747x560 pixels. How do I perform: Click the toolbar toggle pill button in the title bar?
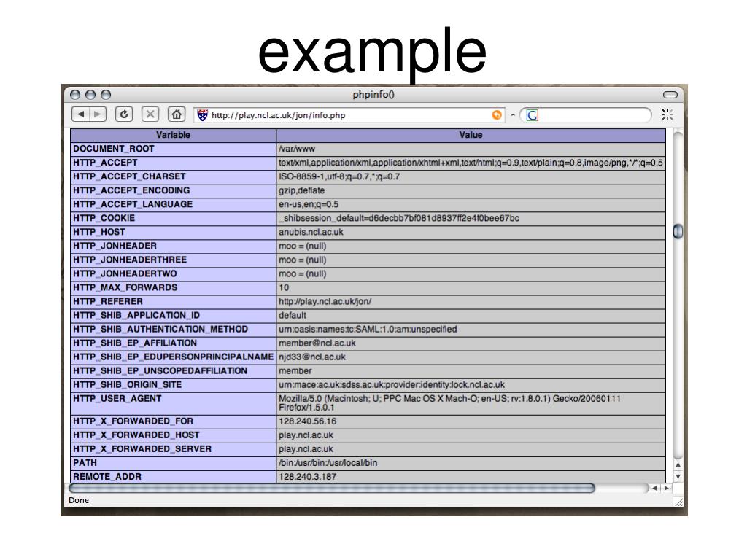(670, 95)
